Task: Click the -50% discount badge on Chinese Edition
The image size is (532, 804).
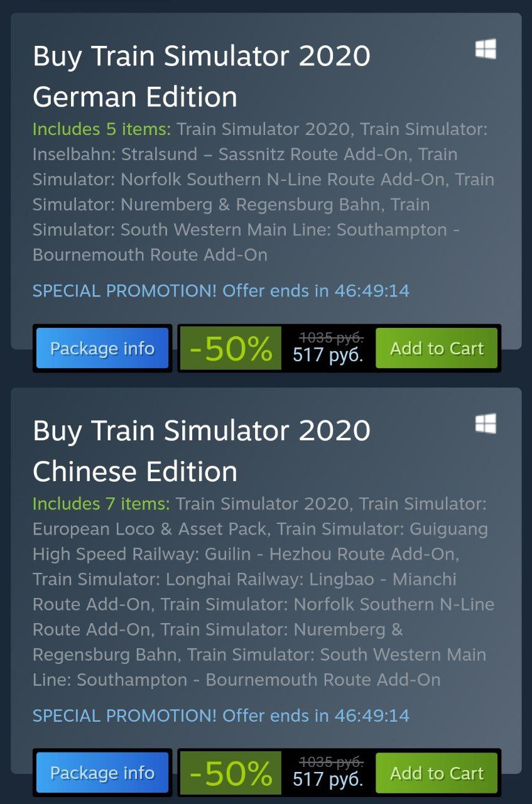Action: pos(231,773)
